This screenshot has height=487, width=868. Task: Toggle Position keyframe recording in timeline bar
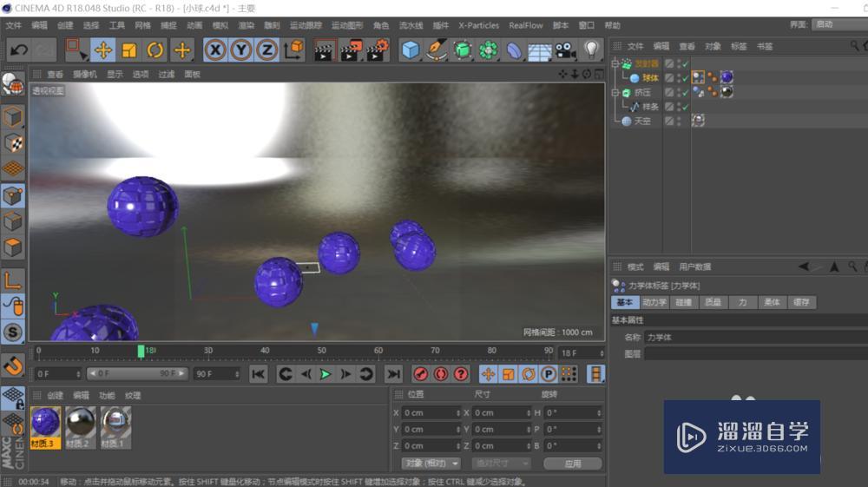click(x=488, y=374)
